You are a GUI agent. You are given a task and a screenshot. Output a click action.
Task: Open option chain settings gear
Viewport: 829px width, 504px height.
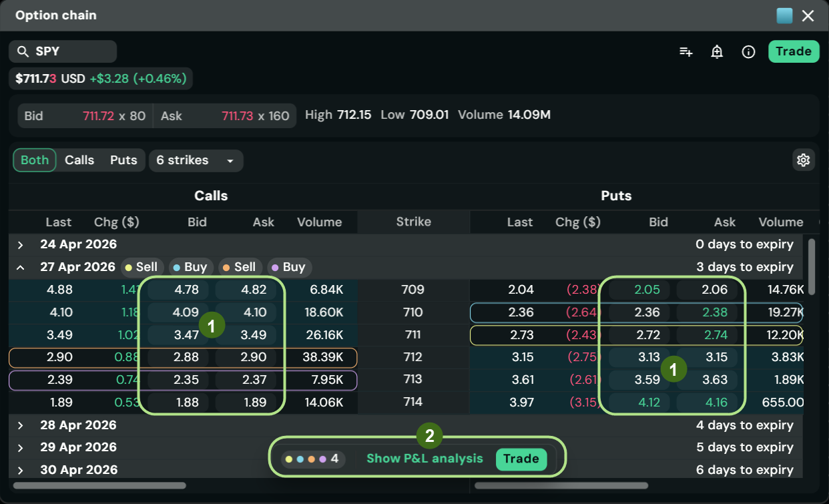coord(803,160)
